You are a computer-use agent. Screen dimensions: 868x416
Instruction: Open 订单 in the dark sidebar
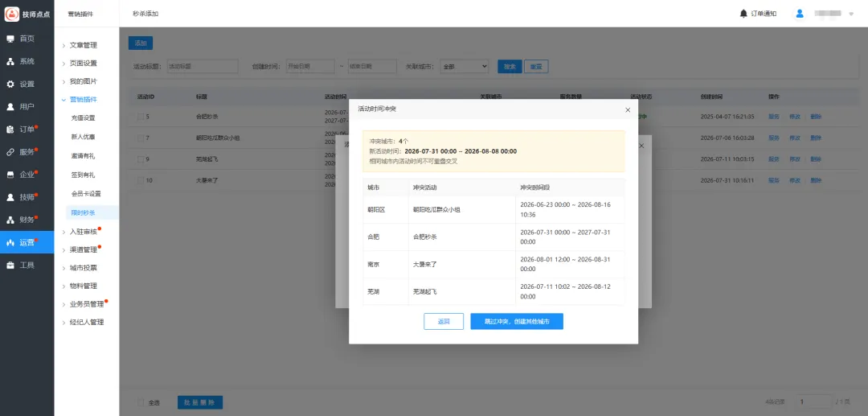[27, 130]
